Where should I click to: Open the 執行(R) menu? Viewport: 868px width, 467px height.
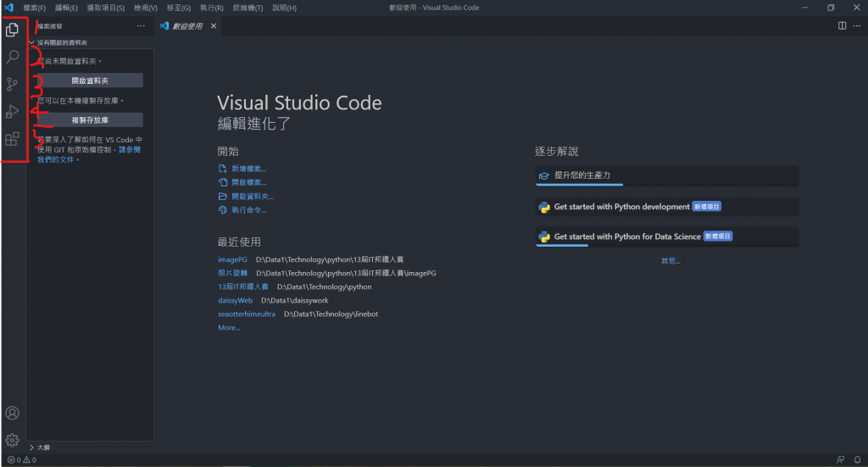click(x=211, y=8)
